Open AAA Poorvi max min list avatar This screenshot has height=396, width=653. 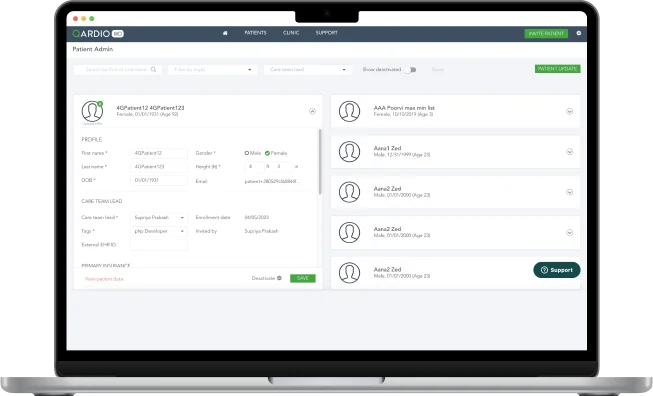pos(349,111)
